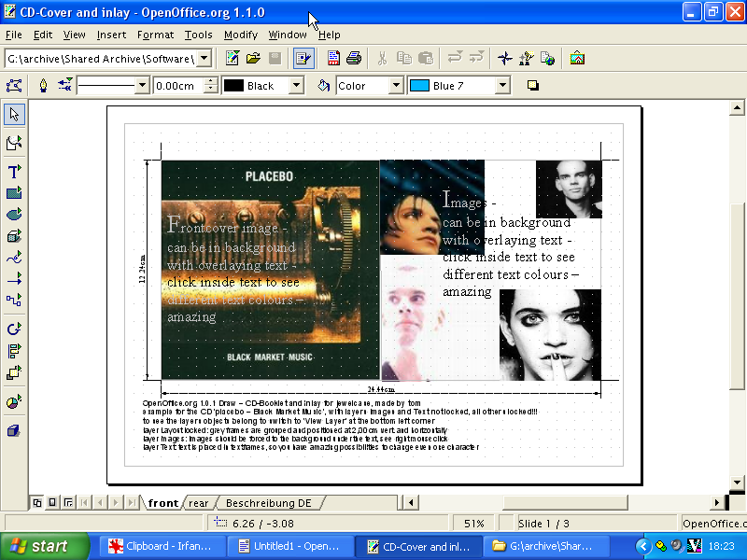Switch to Layer view button
This screenshot has width=747, height=560.
[x=68, y=503]
